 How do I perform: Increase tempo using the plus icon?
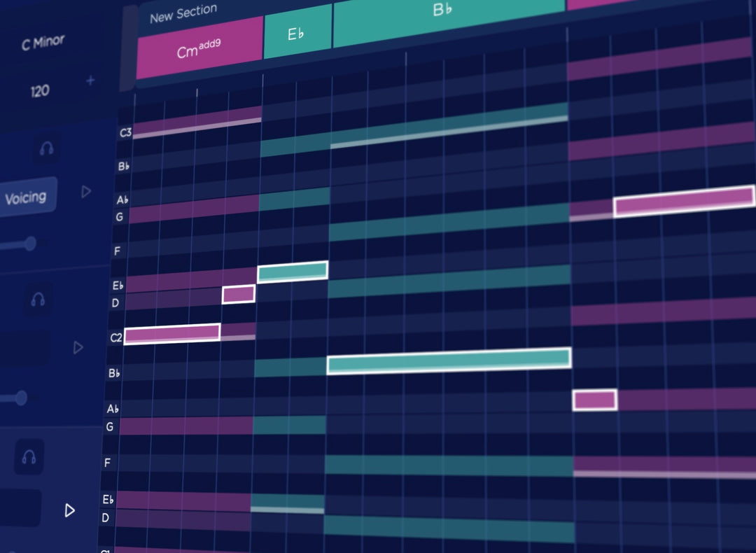click(90, 81)
